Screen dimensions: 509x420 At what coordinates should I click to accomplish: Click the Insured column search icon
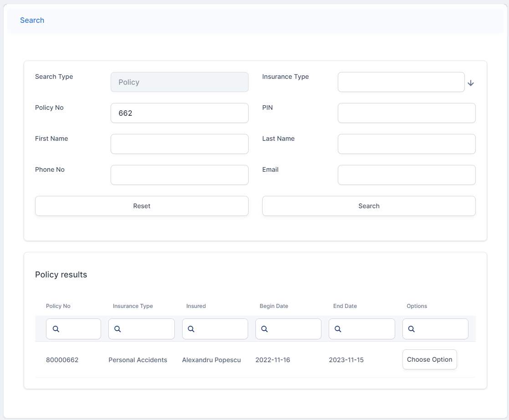coord(191,329)
